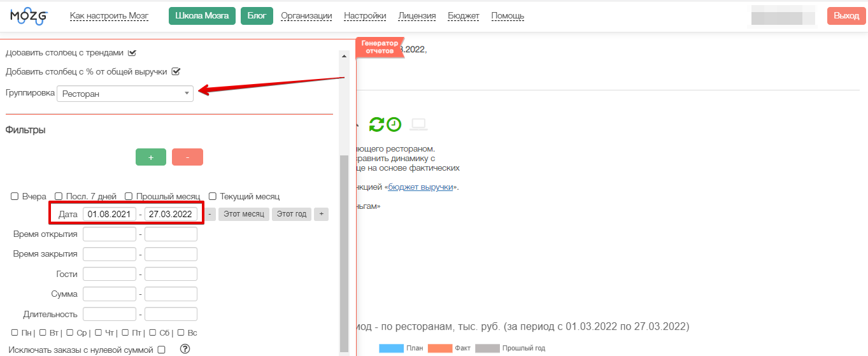The height and width of the screenshot is (356, 868).
Task: Open the question mark help icon
Action: pyautogui.click(x=185, y=348)
